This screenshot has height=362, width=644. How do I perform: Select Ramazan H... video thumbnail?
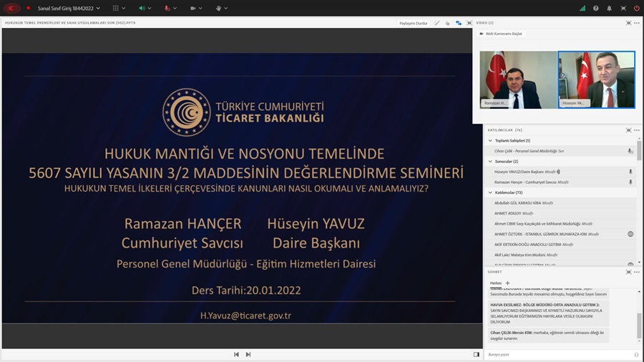[518, 79]
